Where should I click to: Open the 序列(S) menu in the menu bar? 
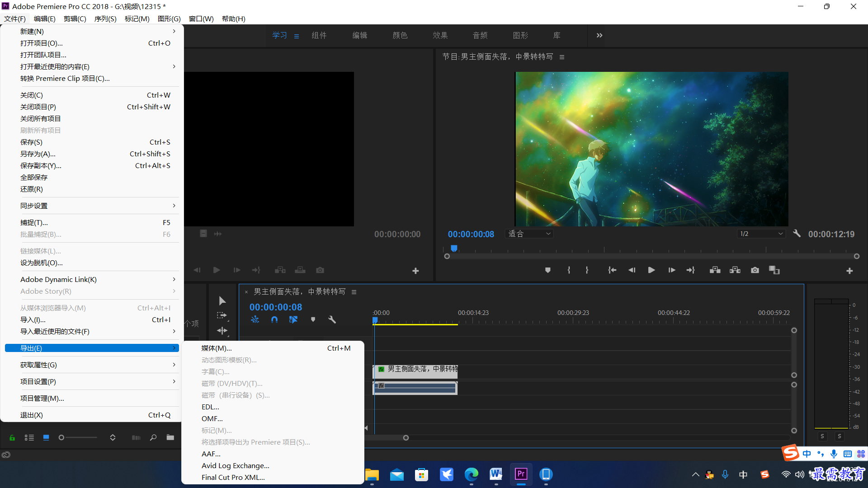coord(105,19)
